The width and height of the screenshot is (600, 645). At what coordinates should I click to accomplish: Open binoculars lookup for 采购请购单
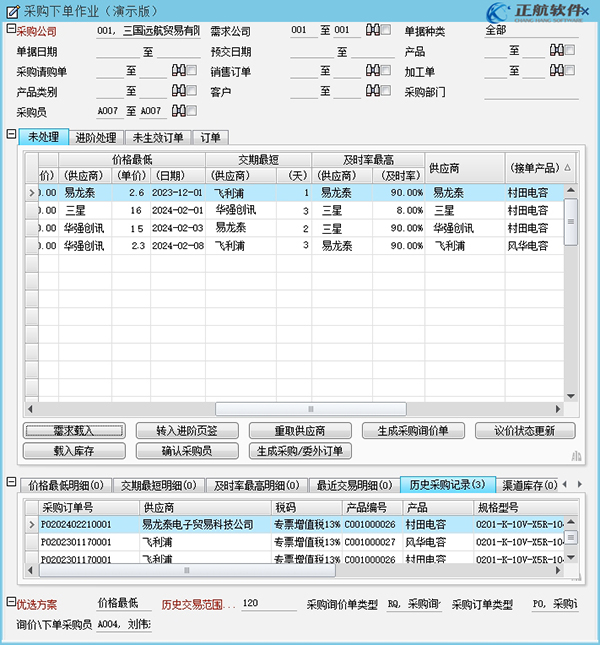coord(178,70)
